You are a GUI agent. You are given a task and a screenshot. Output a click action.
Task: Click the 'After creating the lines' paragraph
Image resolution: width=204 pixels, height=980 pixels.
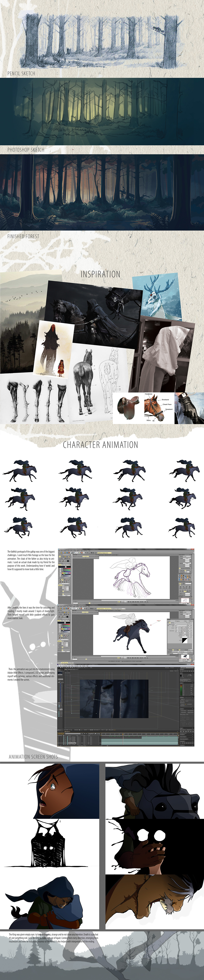pos(31,613)
